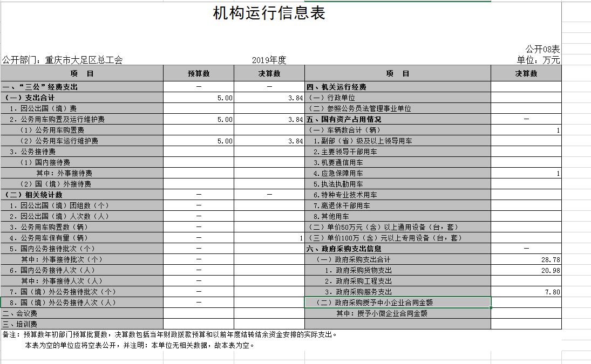The width and height of the screenshot is (591, 364).
Task: Click the 决算数 header next to 预算数
Action: 269,73
